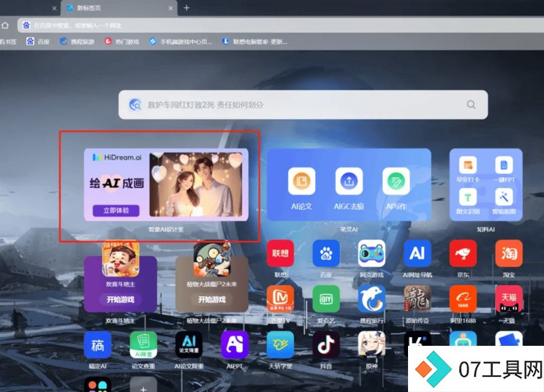Select the 新标签页 browser tab
Image resolution: width=544 pixels, height=392 pixels.
point(119,8)
